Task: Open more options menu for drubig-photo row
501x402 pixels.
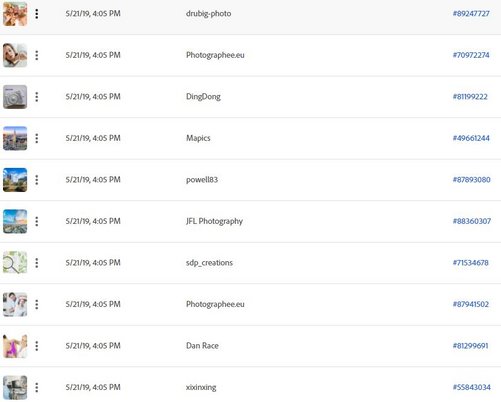Action: click(37, 14)
